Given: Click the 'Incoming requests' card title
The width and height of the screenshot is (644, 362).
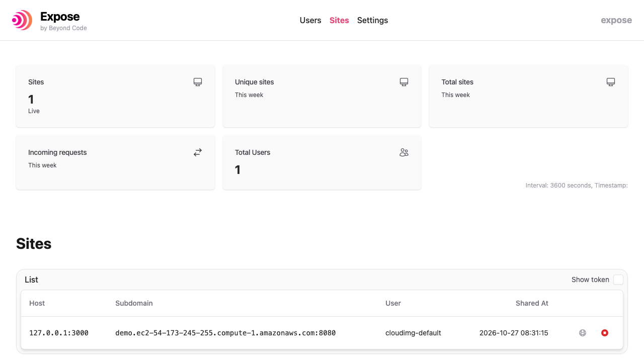Looking at the screenshot, I should pos(57,152).
